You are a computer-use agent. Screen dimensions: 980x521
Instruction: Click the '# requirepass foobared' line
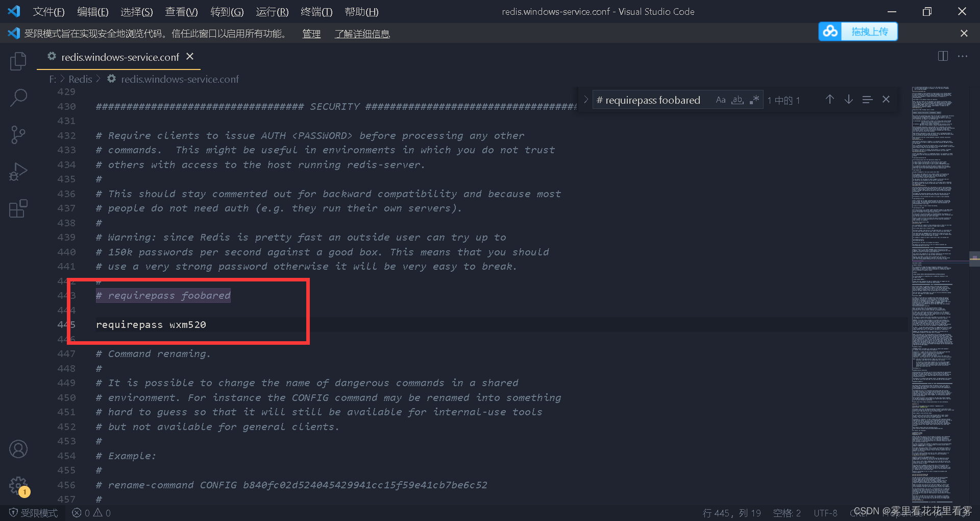[163, 296]
